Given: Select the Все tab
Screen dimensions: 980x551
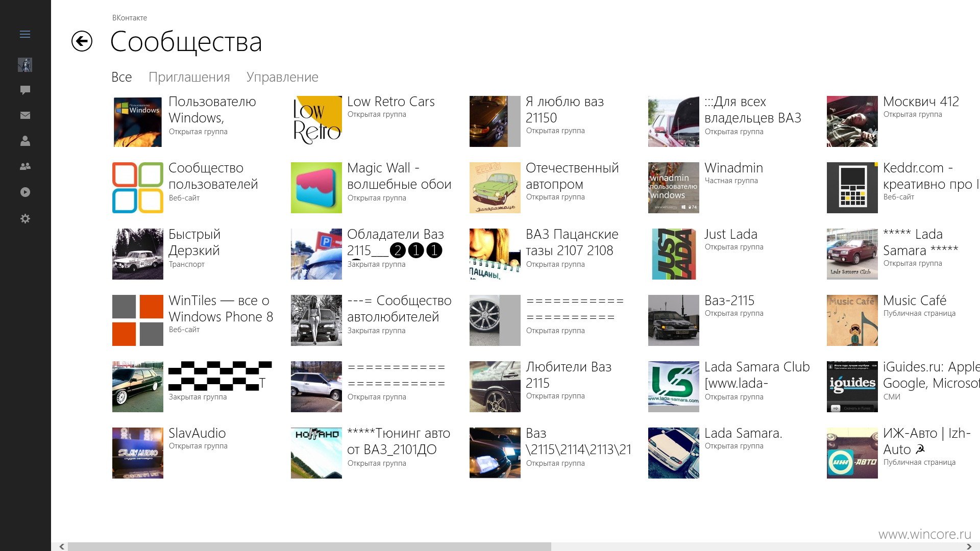Looking at the screenshot, I should 121,77.
